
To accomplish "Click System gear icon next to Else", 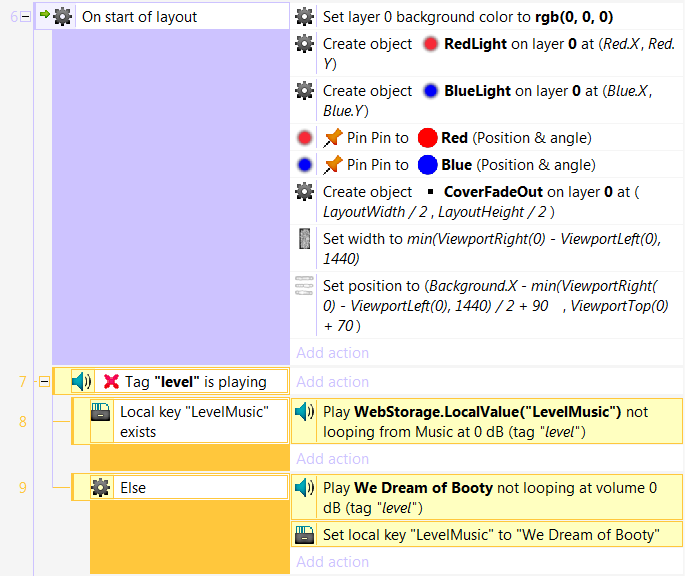I will point(101,488).
